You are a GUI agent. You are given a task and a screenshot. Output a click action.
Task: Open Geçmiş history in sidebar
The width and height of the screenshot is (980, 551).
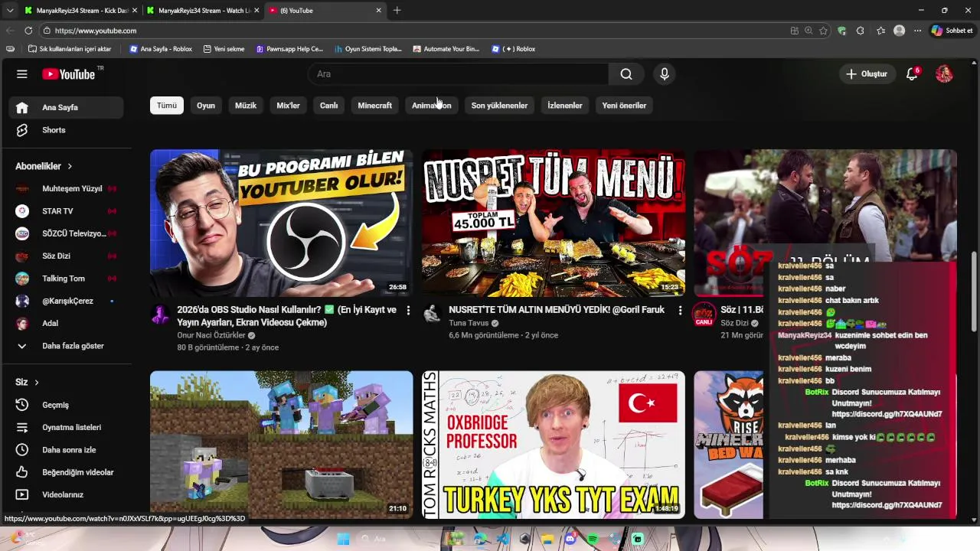coord(66,405)
